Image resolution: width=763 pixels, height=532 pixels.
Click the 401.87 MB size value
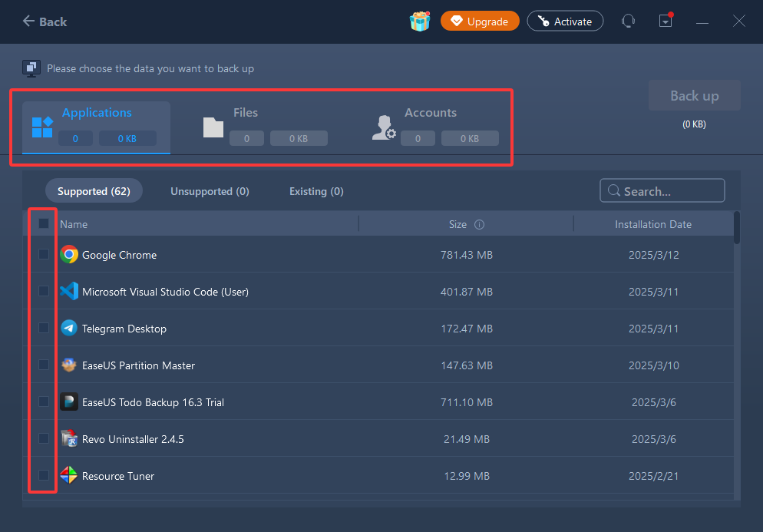tap(467, 292)
